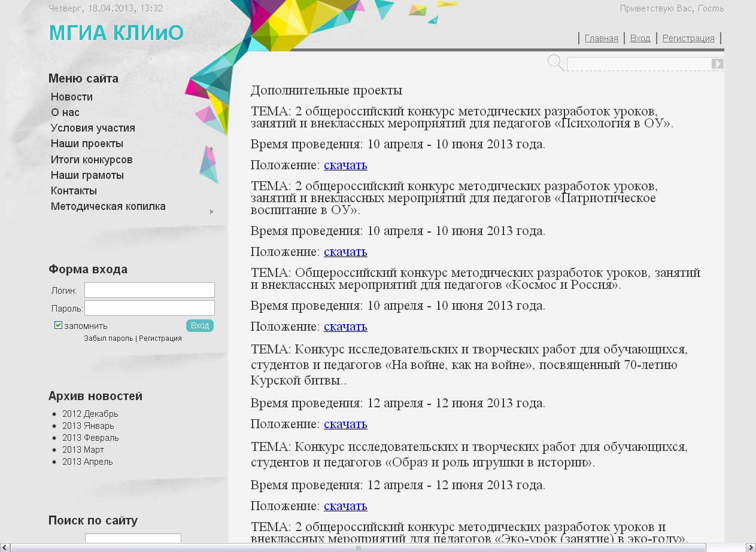Click the horizontal scrollbar thumb
The image size is (756, 552).
[358, 548]
